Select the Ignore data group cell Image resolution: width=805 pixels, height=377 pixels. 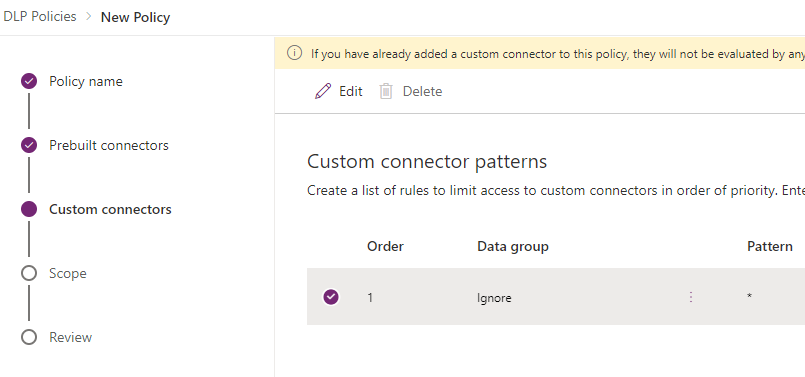click(494, 297)
